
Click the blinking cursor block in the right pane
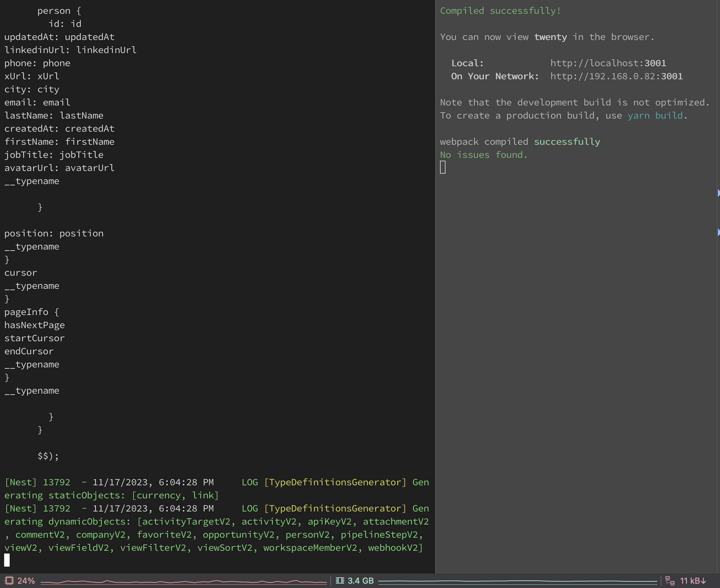pyautogui.click(x=443, y=168)
